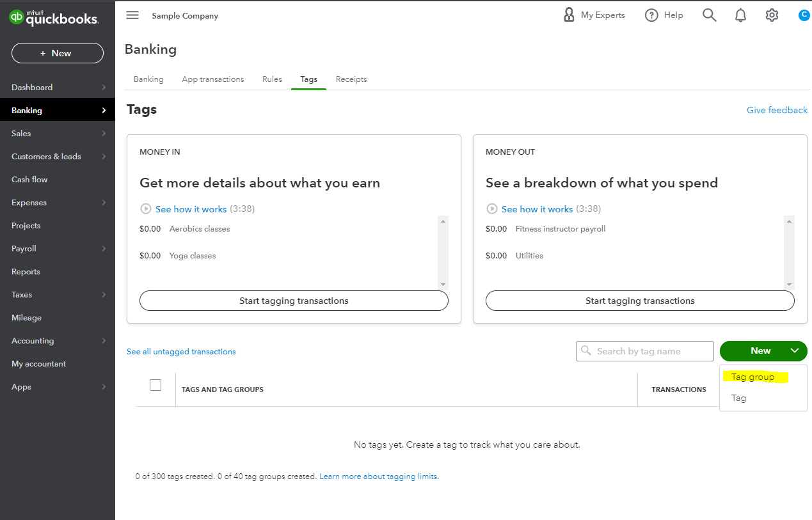Switch to the Rules tab
812x520 pixels.
coord(272,79)
